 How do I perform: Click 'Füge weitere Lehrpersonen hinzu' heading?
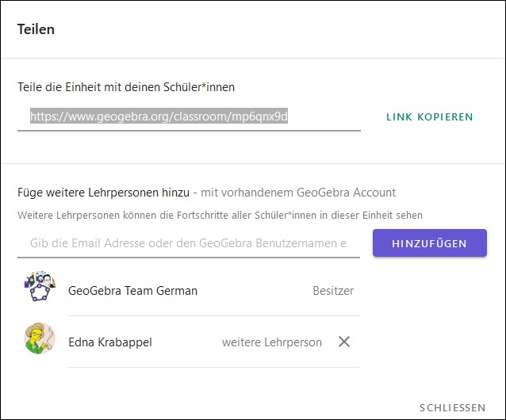(103, 193)
